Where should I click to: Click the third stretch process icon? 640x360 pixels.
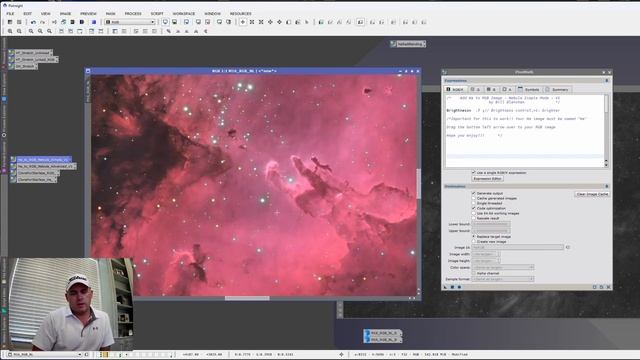(23, 66)
